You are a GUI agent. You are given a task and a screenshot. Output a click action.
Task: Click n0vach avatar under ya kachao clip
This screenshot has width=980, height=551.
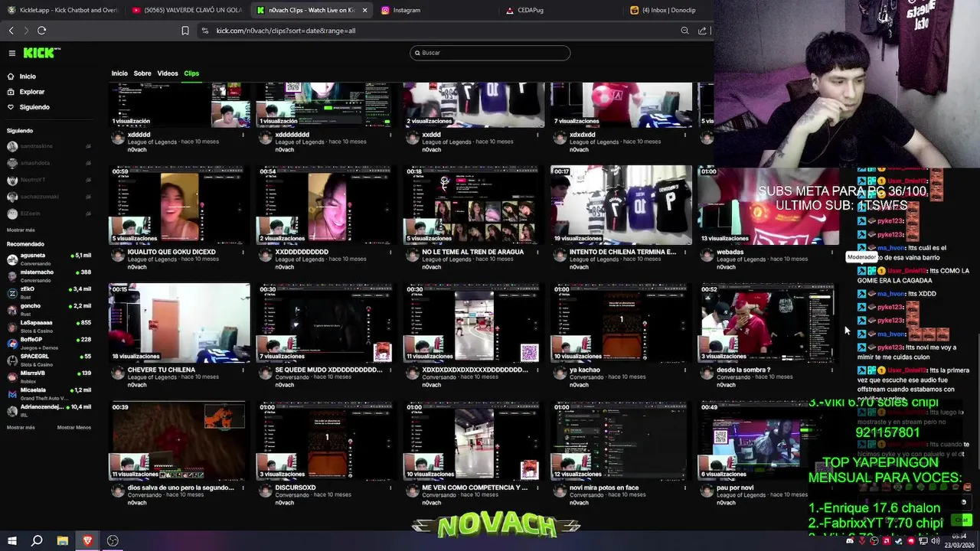[x=560, y=373]
